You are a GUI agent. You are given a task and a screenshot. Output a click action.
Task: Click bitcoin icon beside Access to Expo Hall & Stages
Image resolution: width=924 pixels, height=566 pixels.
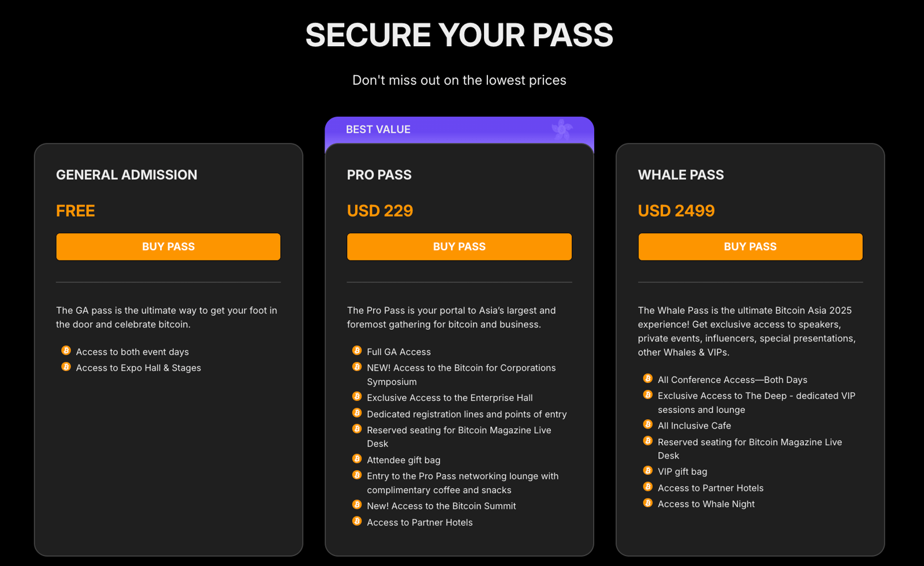click(x=66, y=367)
